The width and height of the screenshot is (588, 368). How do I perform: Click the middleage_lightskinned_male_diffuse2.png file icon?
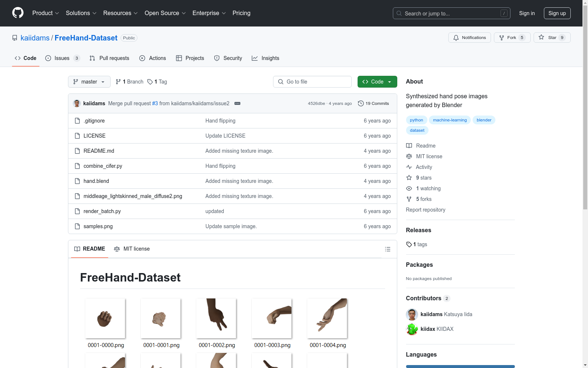pyautogui.click(x=77, y=196)
